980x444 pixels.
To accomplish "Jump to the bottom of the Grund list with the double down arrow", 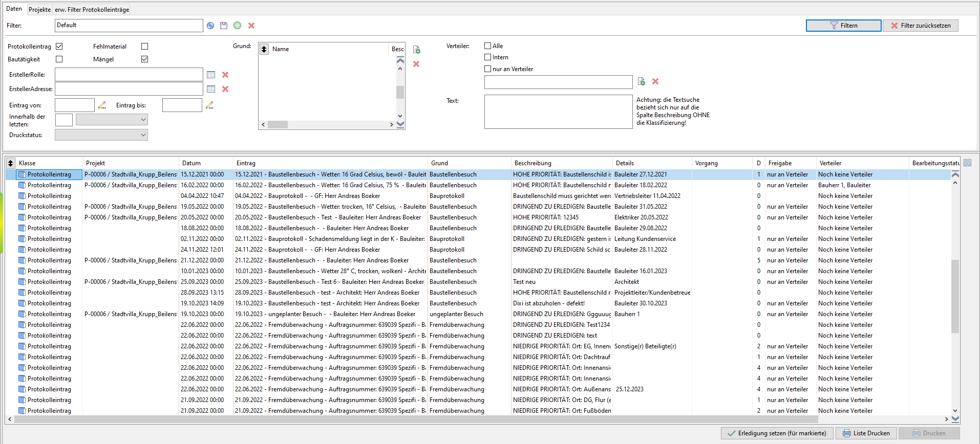I will [400, 124].
